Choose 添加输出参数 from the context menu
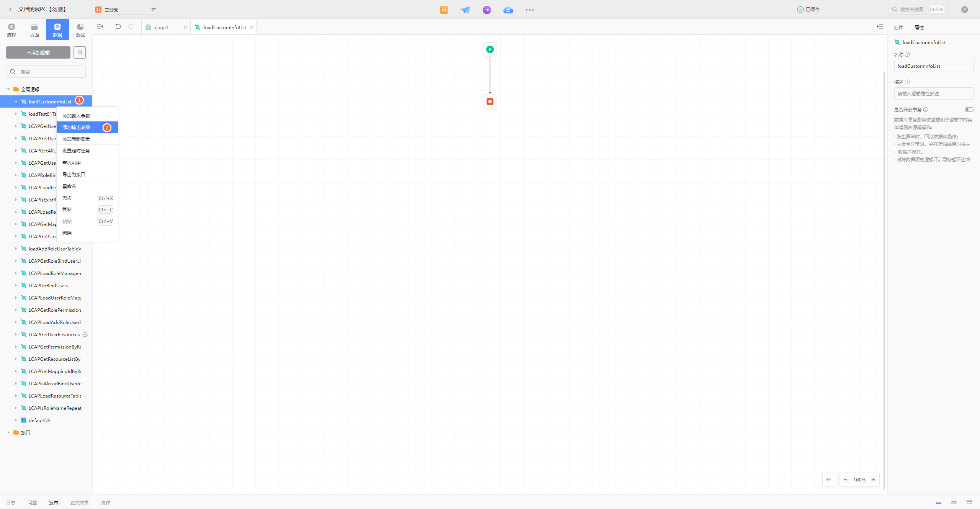The width and height of the screenshot is (980, 509). coord(87,127)
